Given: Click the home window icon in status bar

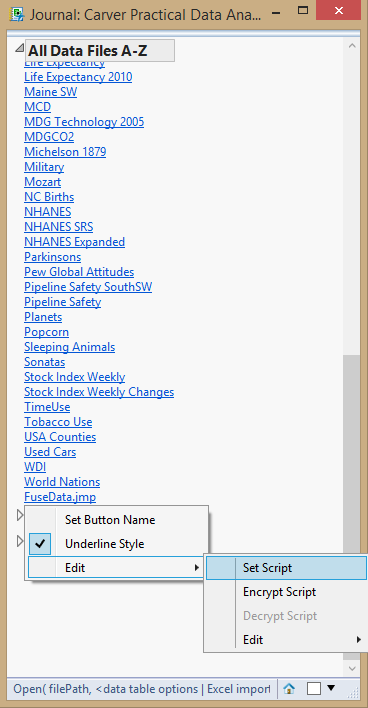Looking at the screenshot, I should [x=289, y=689].
